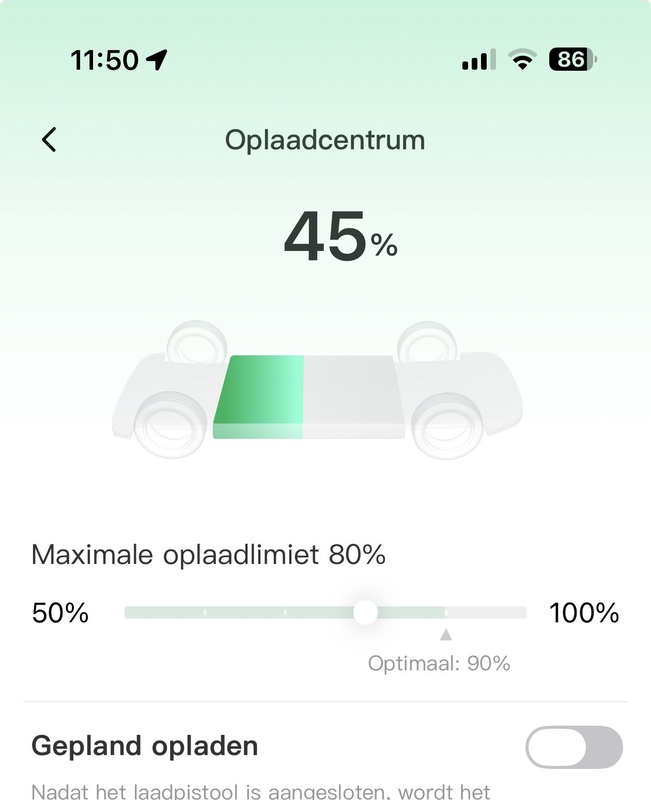Tap the 45% battery charge readout
This screenshot has width=651, height=800.
point(340,238)
